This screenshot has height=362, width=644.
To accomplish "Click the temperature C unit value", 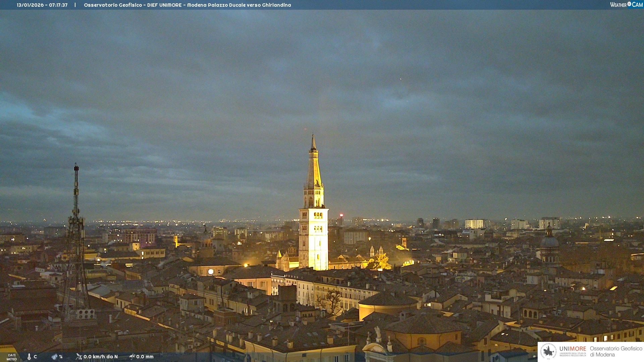I will tap(35, 357).
